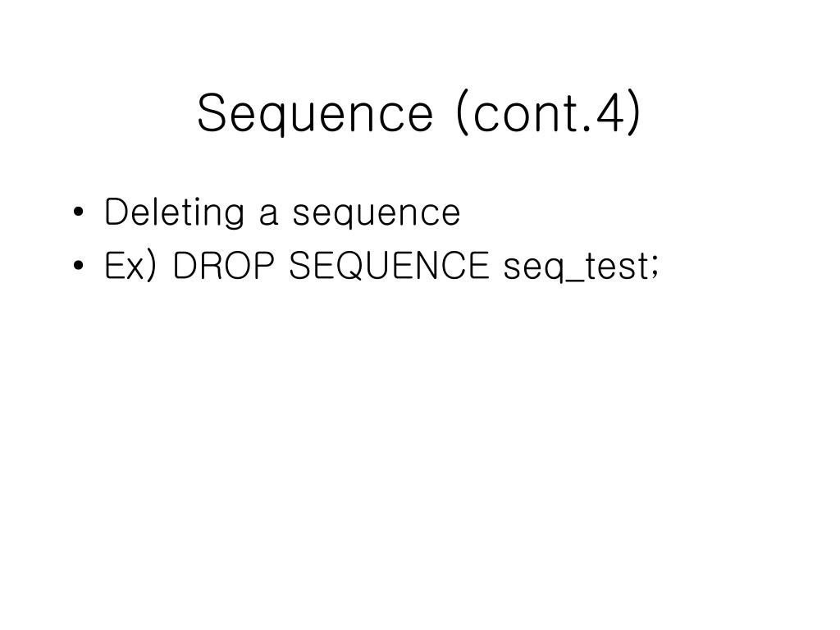
Task: Click the 'DROP' keyword
Action: 224,266
